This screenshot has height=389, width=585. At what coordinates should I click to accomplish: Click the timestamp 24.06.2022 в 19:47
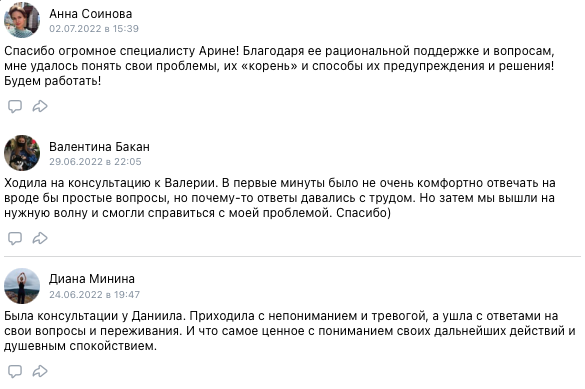click(94, 294)
